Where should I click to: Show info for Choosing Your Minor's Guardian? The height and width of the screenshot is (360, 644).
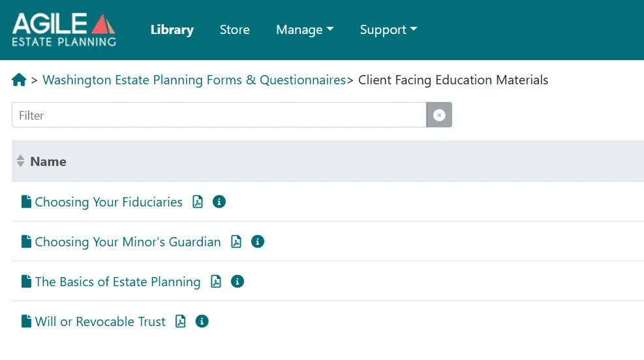point(258,242)
